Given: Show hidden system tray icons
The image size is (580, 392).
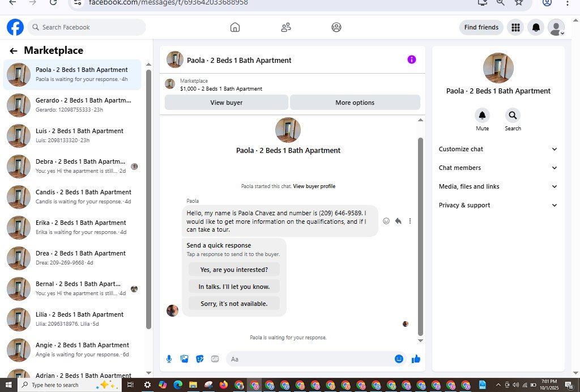Looking at the screenshot, I should pos(498,385).
